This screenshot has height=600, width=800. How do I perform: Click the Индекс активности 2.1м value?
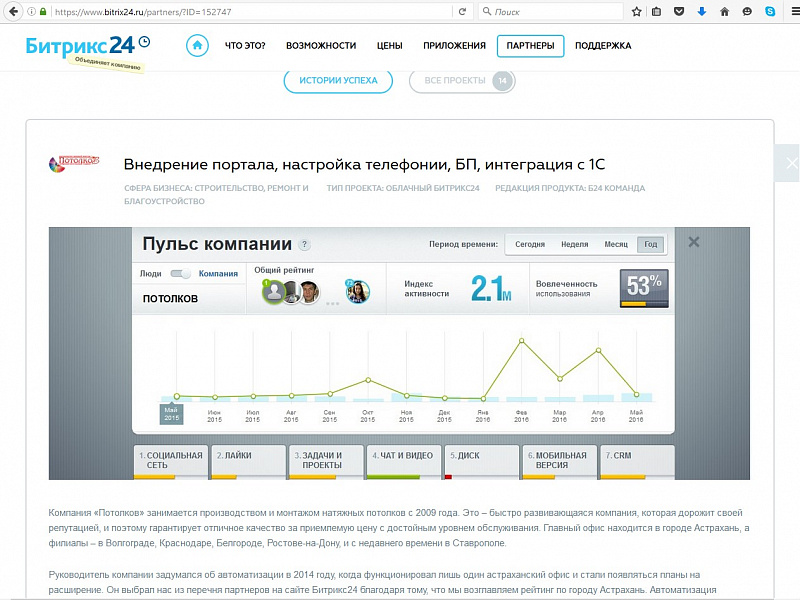coord(491,288)
